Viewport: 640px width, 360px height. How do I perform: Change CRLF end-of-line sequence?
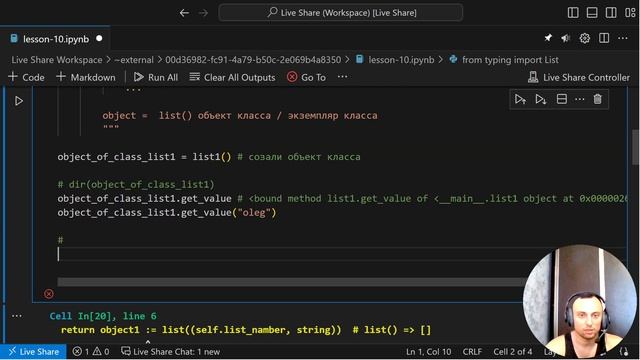click(472, 351)
